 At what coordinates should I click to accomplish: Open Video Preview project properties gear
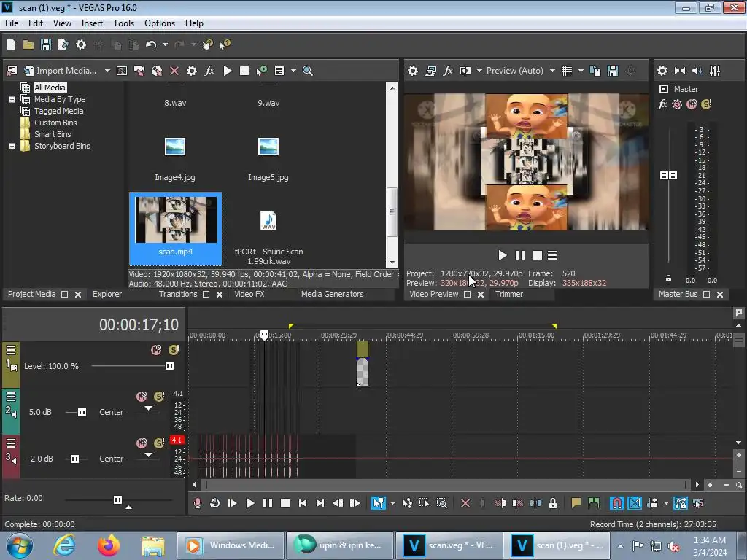pyautogui.click(x=413, y=71)
